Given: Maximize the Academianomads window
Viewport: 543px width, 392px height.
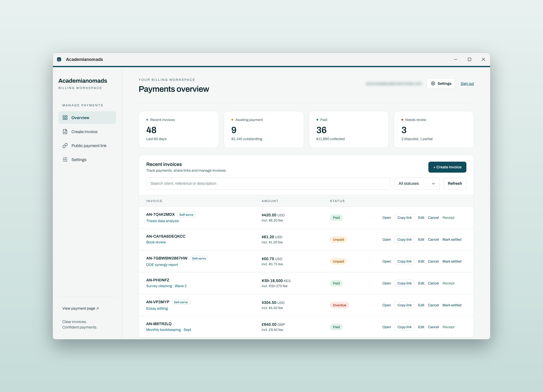Looking at the screenshot, I should [x=469, y=59].
